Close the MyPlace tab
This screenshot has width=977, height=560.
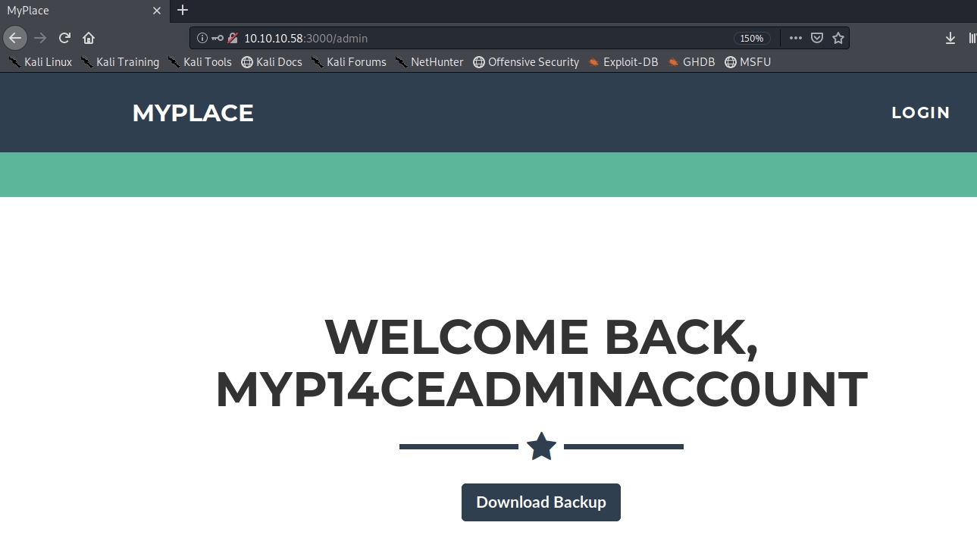[157, 11]
